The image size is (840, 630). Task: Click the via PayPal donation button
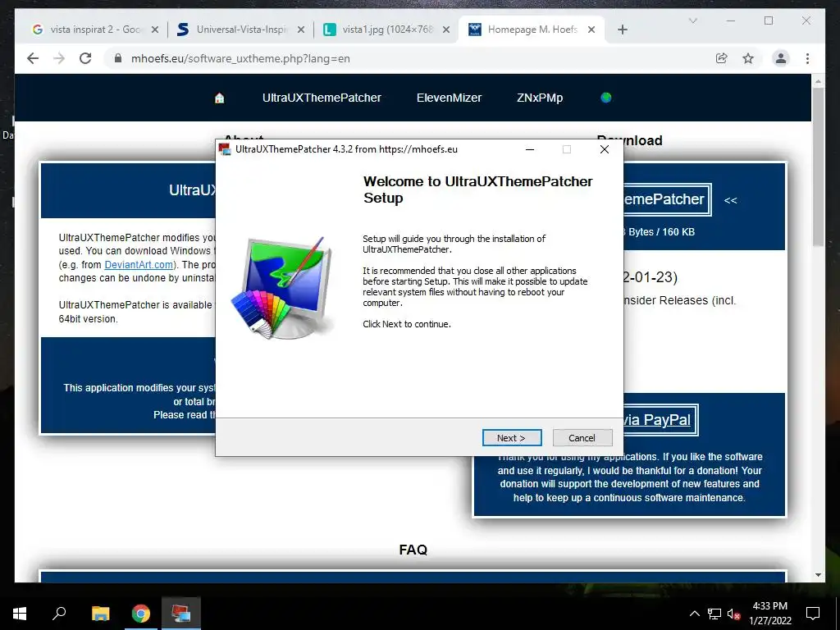pyautogui.click(x=661, y=420)
